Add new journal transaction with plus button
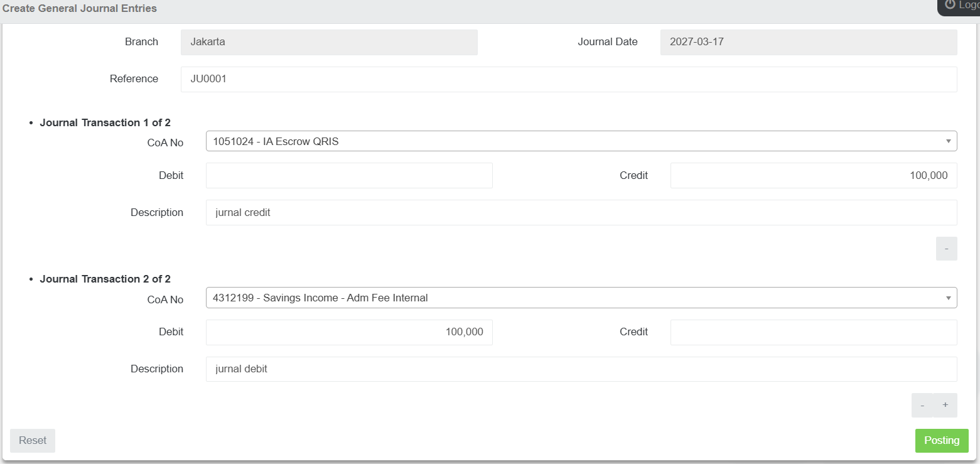980x464 pixels. coord(945,406)
